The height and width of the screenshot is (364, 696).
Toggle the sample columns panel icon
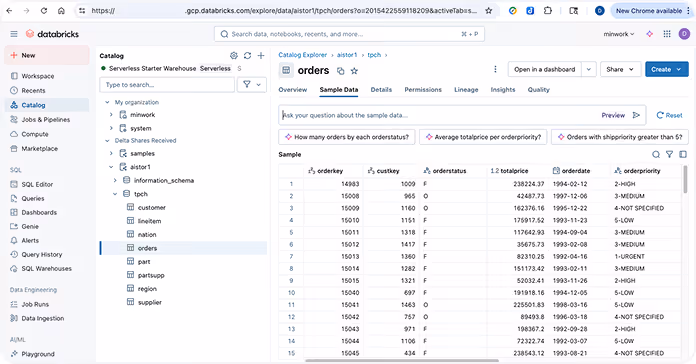click(683, 154)
